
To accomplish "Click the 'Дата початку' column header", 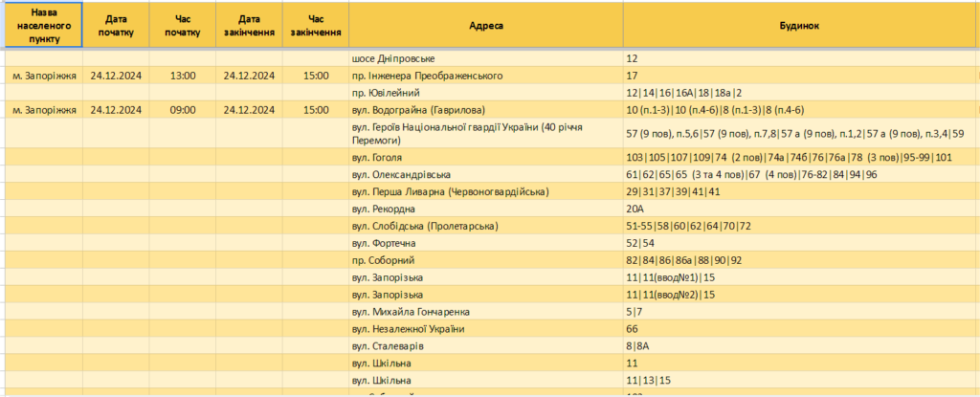I will (116, 25).
